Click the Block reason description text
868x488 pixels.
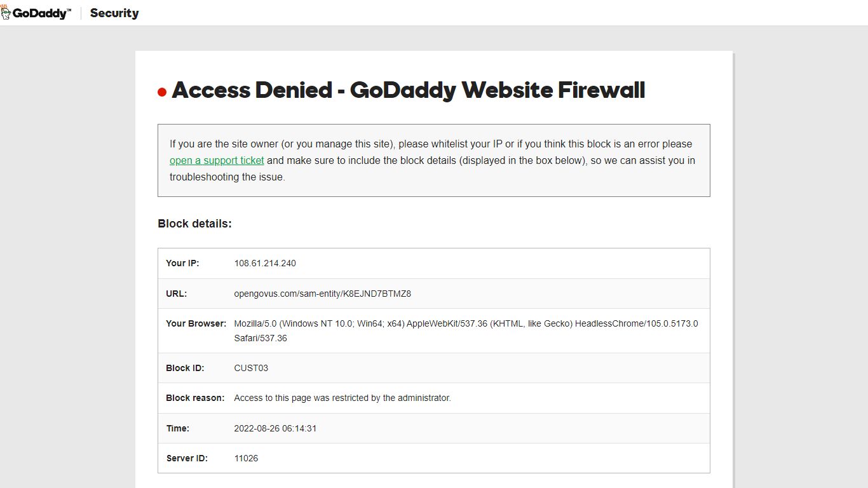[342, 398]
